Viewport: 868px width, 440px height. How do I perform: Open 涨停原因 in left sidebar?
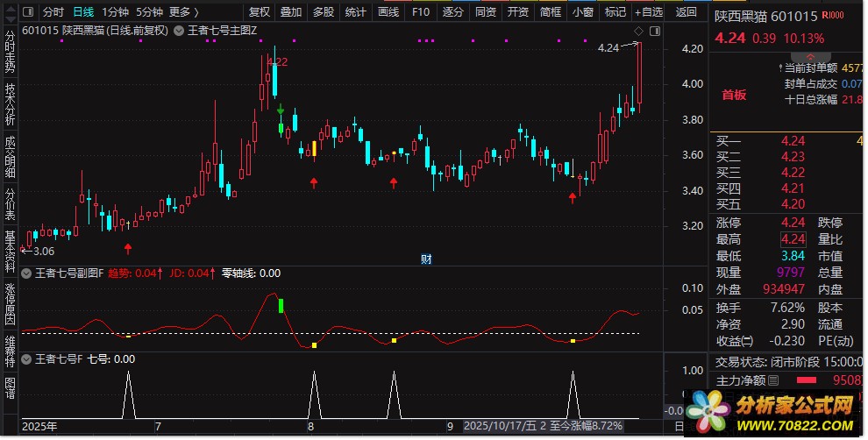(10, 303)
